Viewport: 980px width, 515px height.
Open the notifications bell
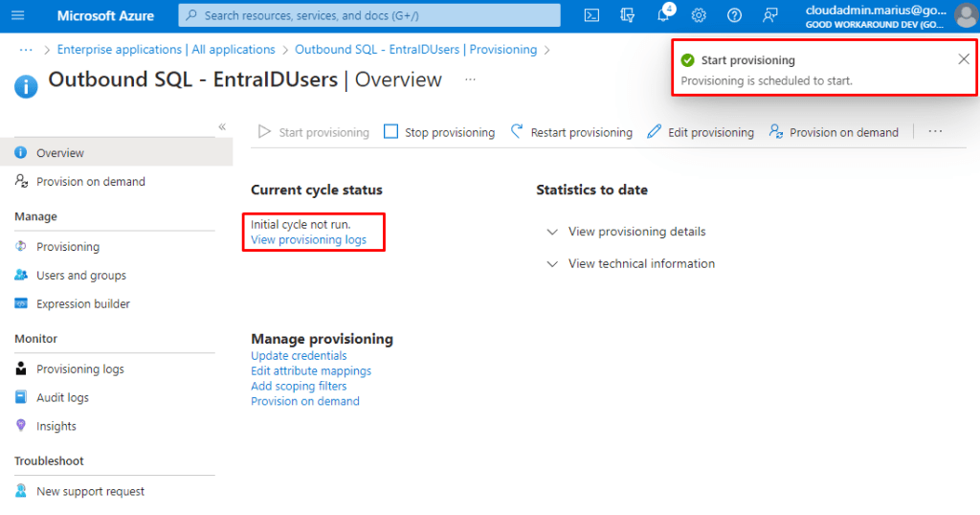[x=663, y=15]
